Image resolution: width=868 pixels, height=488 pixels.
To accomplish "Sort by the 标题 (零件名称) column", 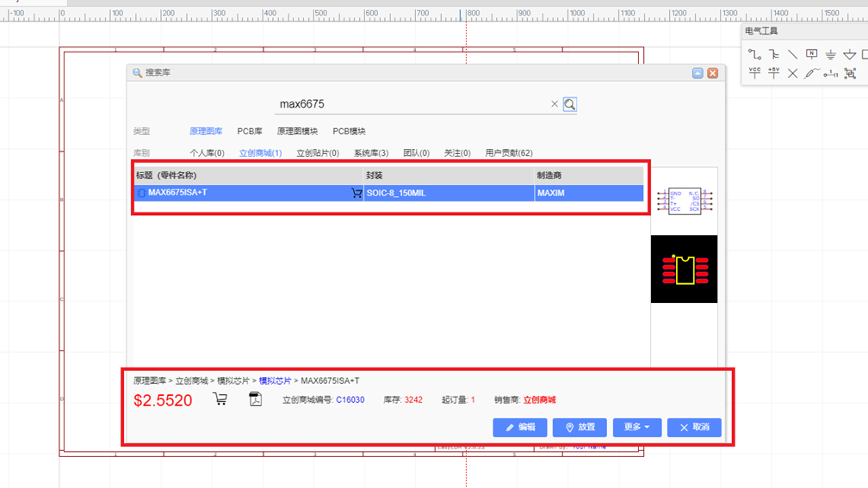I will [x=249, y=176].
